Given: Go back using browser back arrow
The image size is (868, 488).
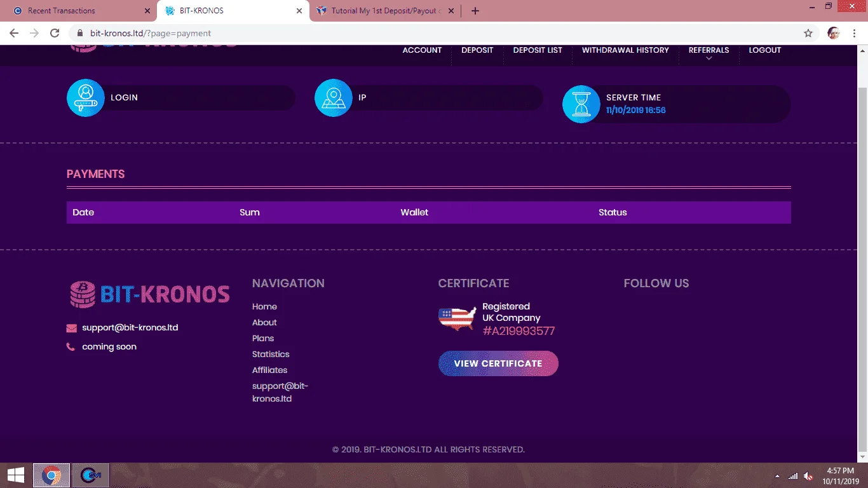Looking at the screenshot, I should (x=14, y=33).
